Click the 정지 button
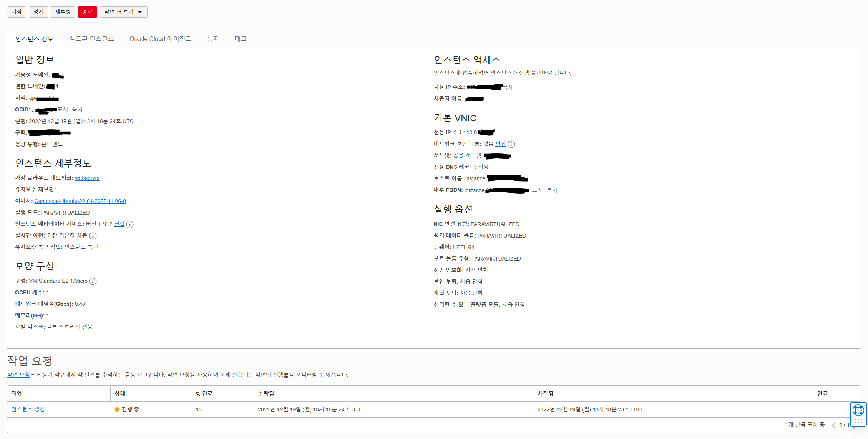The image size is (868, 439). click(x=38, y=12)
